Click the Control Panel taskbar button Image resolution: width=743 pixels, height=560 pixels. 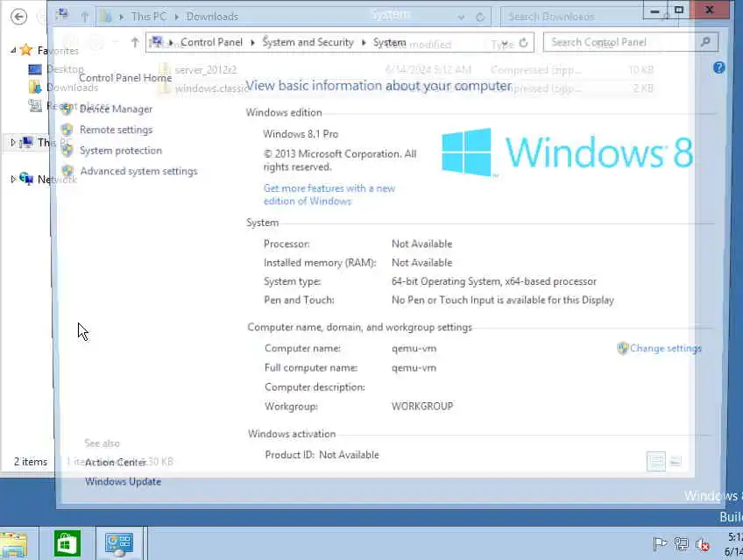119,544
